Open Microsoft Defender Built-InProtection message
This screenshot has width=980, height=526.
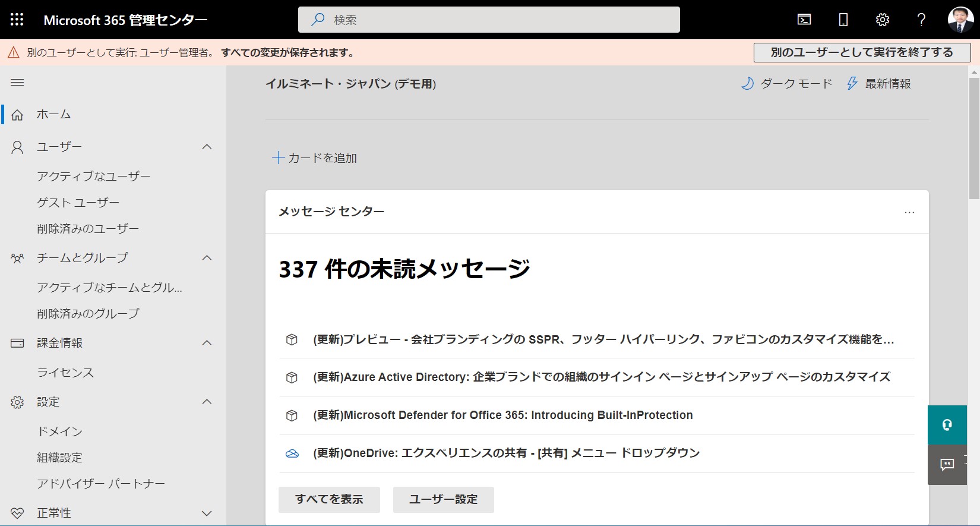pos(503,415)
